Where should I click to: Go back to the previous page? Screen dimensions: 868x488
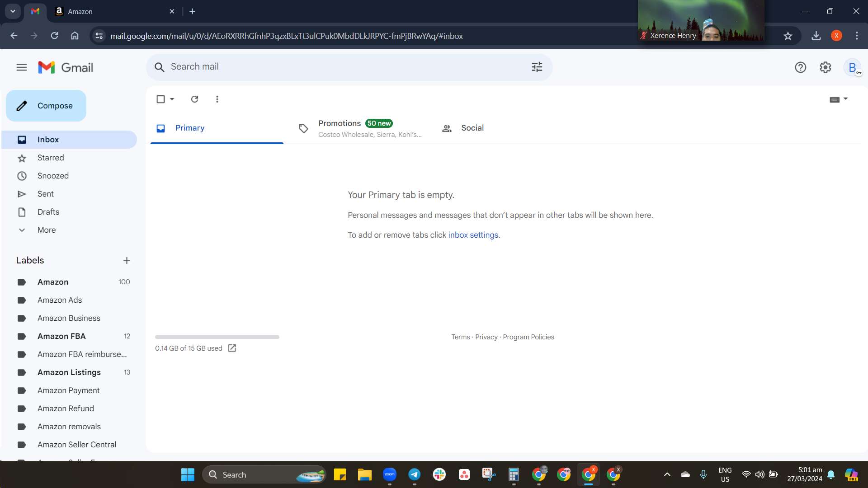(14, 36)
